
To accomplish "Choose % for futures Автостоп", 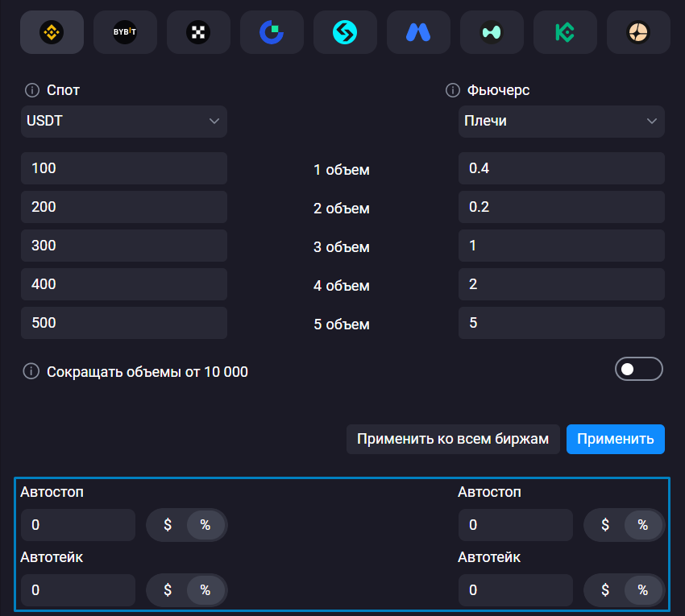I will click(x=643, y=525).
